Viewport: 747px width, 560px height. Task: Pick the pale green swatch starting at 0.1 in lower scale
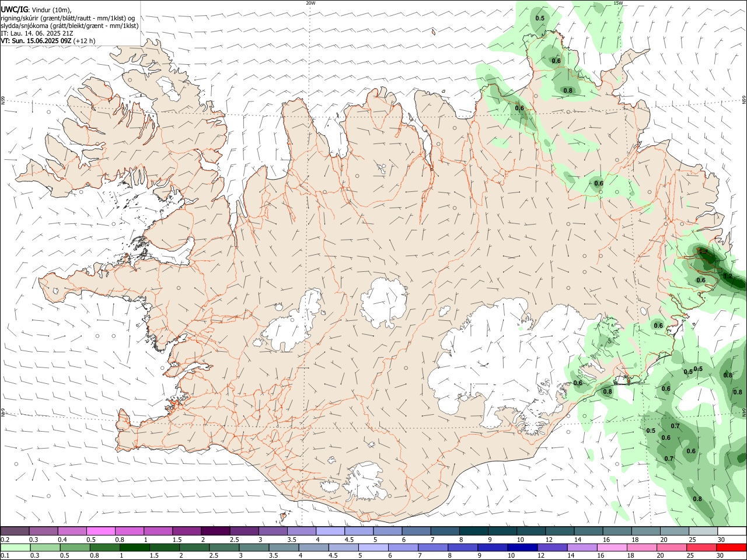15,547
